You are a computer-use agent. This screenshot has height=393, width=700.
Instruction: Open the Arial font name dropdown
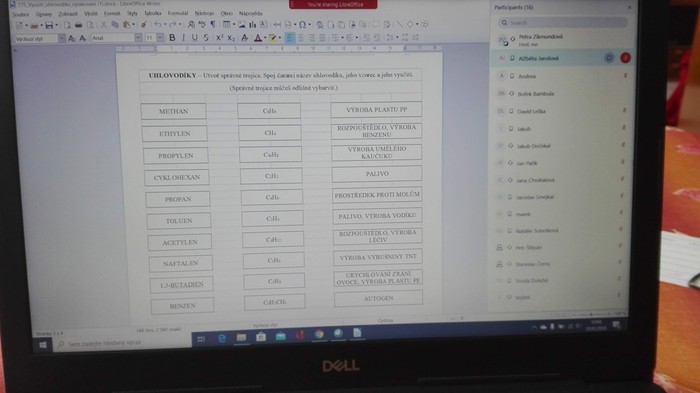[x=138, y=38]
